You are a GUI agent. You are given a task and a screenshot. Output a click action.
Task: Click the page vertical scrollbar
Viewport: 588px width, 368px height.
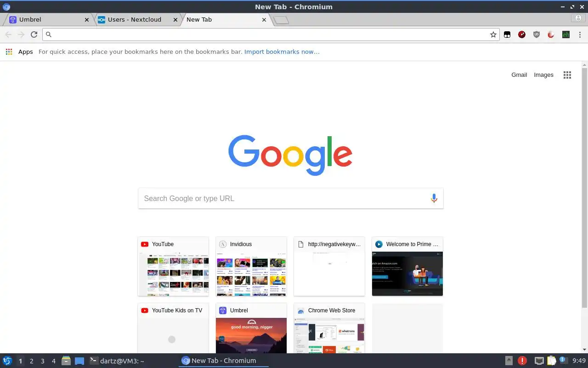584,188
